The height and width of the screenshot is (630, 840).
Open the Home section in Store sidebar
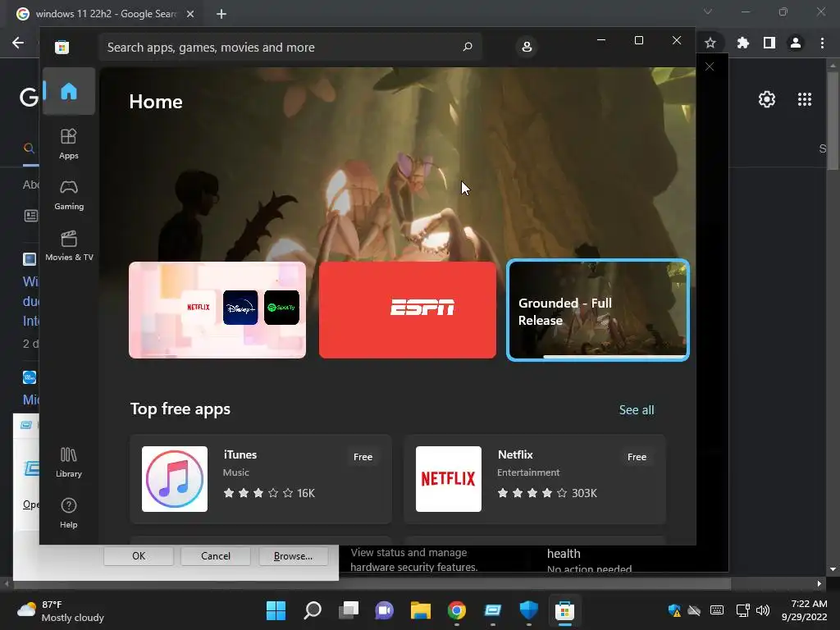tap(69, 91)
